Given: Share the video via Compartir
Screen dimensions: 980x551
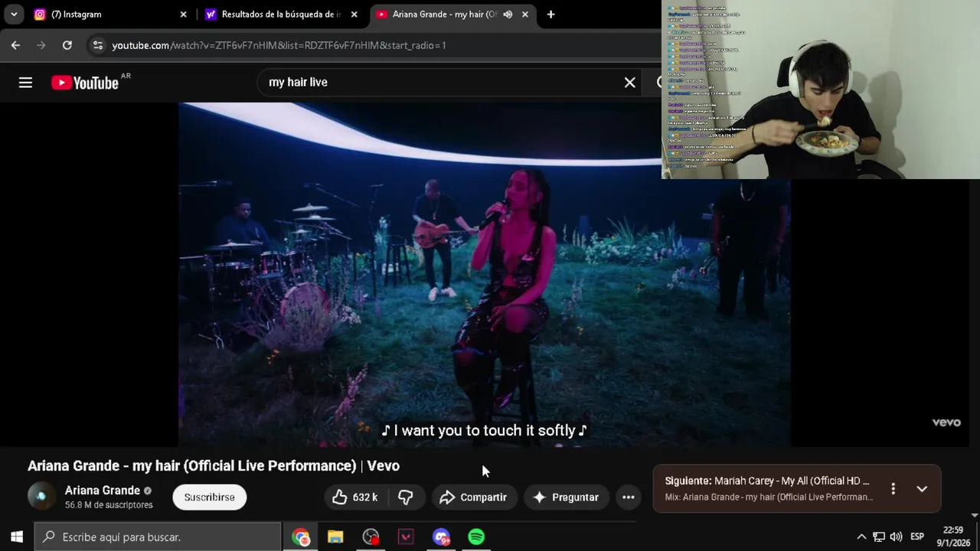Looking at the screenshot, I should pos(473,497).
